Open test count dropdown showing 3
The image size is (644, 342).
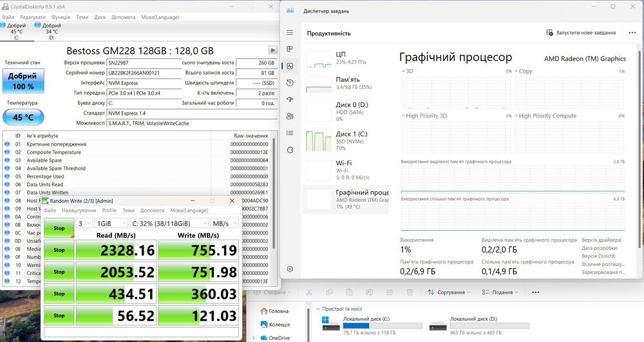(x=84, y=223)
